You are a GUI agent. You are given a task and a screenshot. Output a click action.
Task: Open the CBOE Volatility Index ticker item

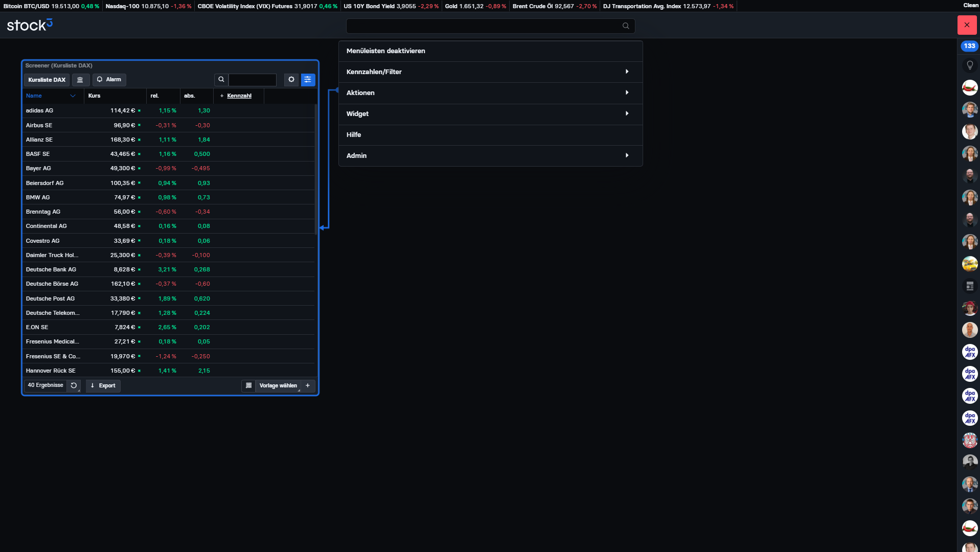tap(267, 6)
